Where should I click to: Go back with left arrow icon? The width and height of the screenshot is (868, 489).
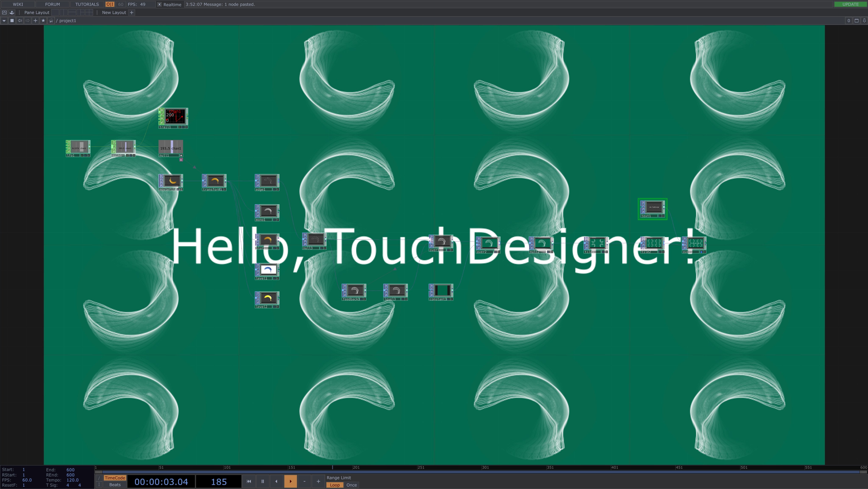point(20,21)
